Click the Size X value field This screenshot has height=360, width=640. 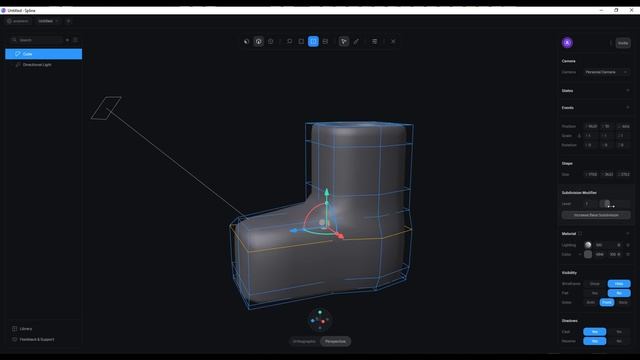[x=591, y=174]
